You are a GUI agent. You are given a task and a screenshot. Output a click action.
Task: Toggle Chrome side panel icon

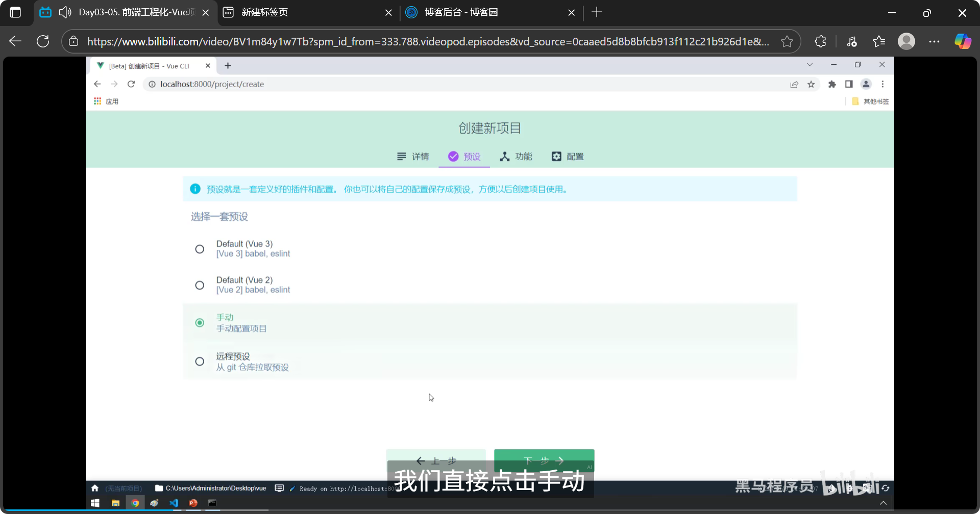849,84
